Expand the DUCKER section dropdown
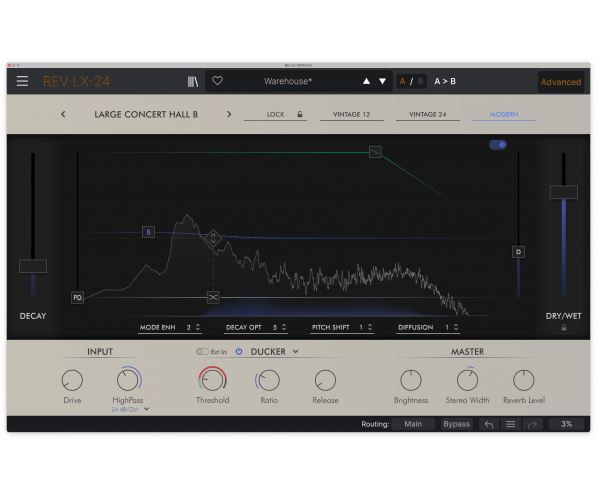The image size is (597, 497). pyautogui.click(x=295, y=352)
